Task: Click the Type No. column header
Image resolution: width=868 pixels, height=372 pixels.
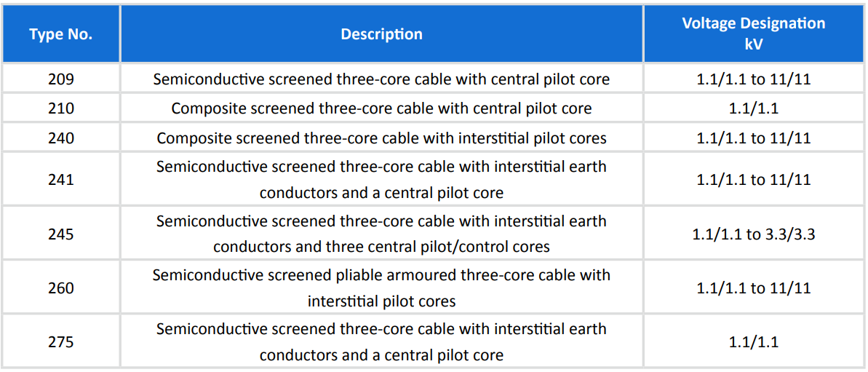Action: tap(61, 34)
